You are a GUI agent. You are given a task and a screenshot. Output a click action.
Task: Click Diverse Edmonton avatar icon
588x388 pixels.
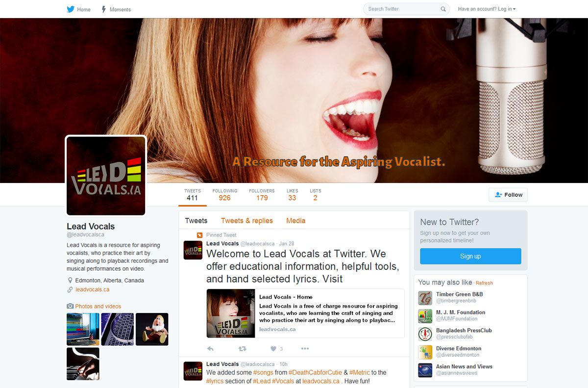(425, 352)
